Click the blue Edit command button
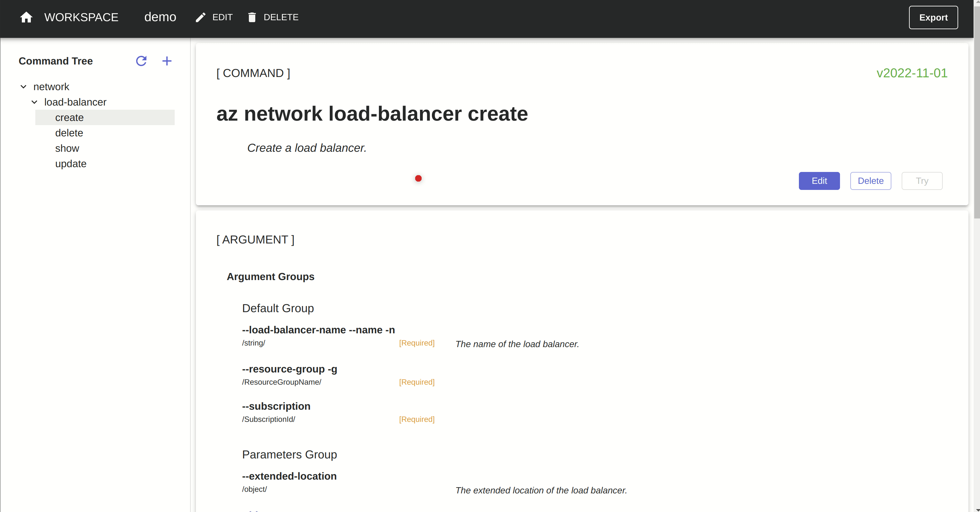Viewport: 980px width, 512px height. 819,181
